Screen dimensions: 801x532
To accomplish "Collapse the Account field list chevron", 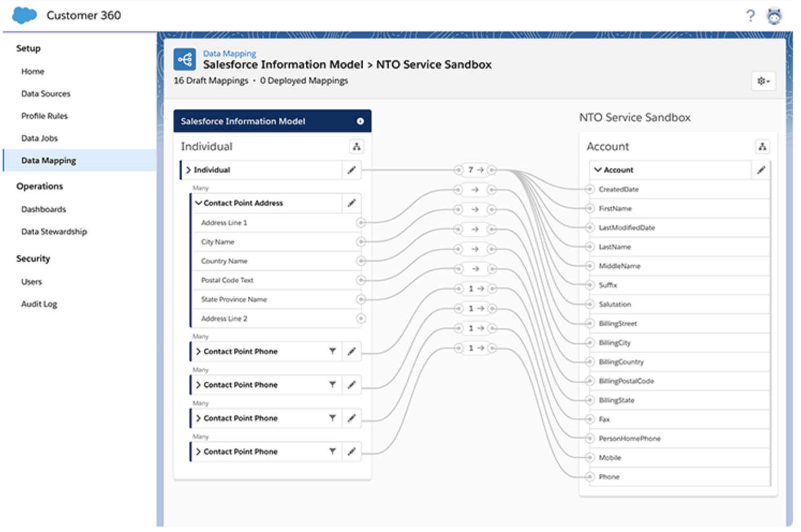I will 598,169.
